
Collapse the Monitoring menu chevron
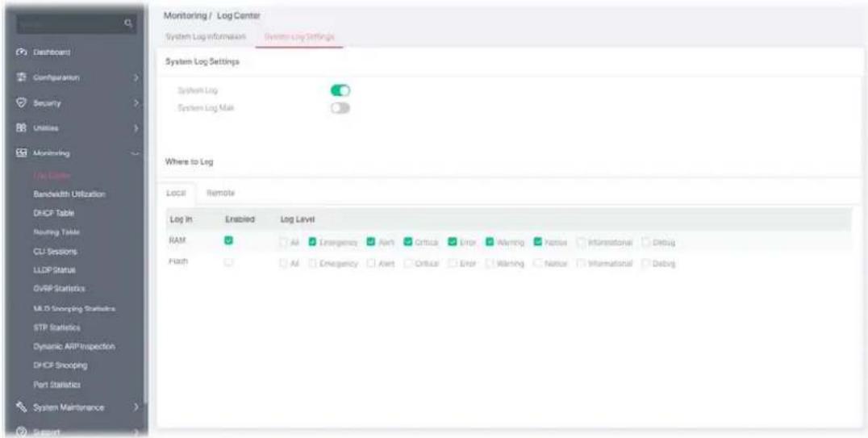pos(136,153)
